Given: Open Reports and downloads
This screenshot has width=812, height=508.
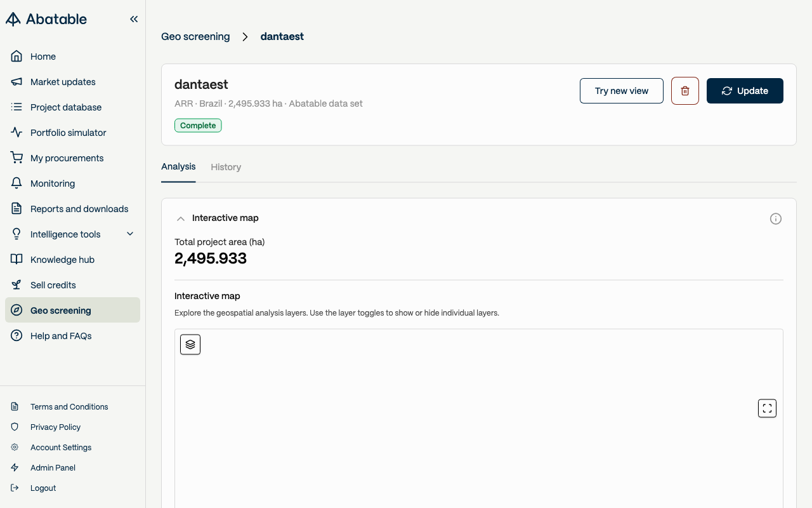Looking at the screenshot, I should [x=72, y=209].
